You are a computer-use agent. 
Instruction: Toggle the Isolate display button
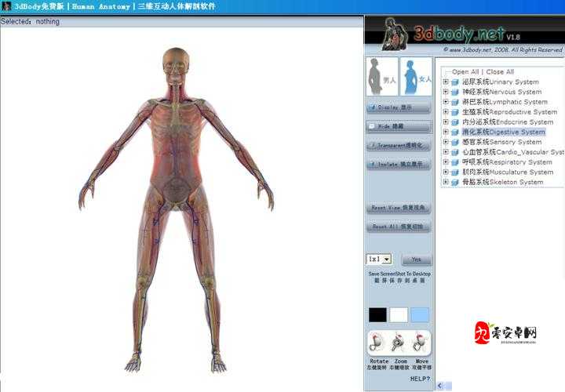click(399, 165)
